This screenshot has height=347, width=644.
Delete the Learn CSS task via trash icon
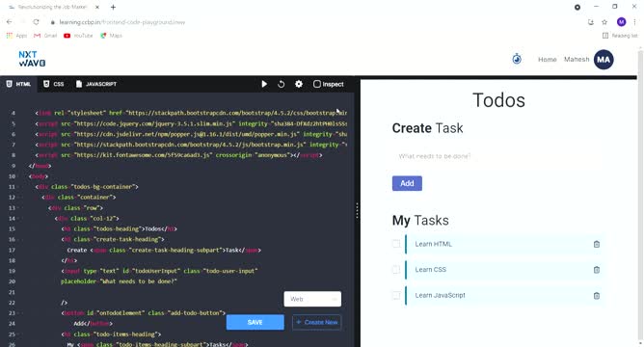point(597,269)
